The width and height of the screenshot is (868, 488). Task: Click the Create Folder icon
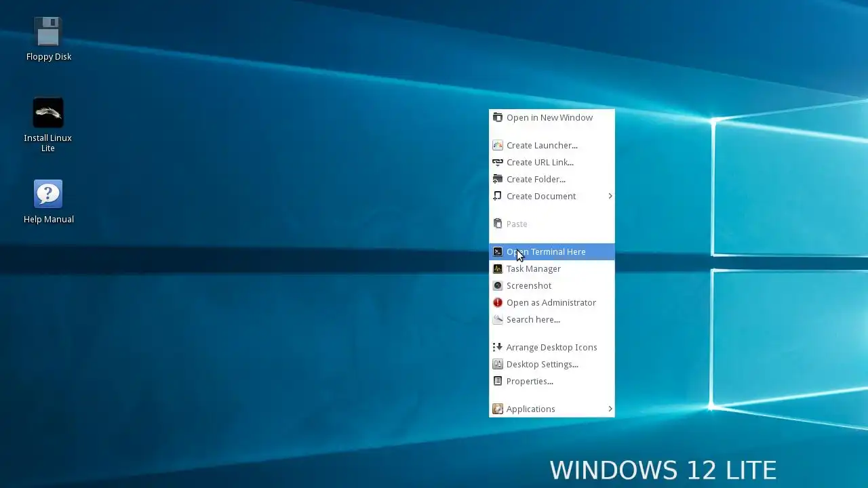click(x=498, y=179)
